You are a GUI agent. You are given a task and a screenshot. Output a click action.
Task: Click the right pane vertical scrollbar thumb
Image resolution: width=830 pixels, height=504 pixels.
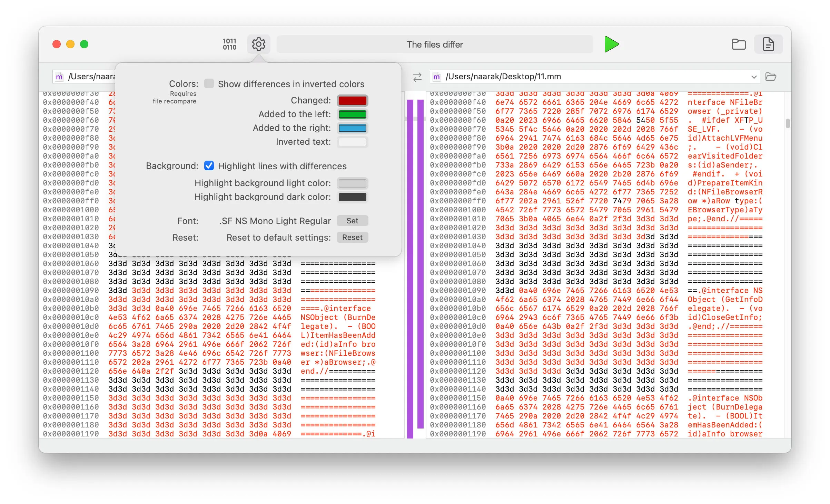[x=788, y=123]
